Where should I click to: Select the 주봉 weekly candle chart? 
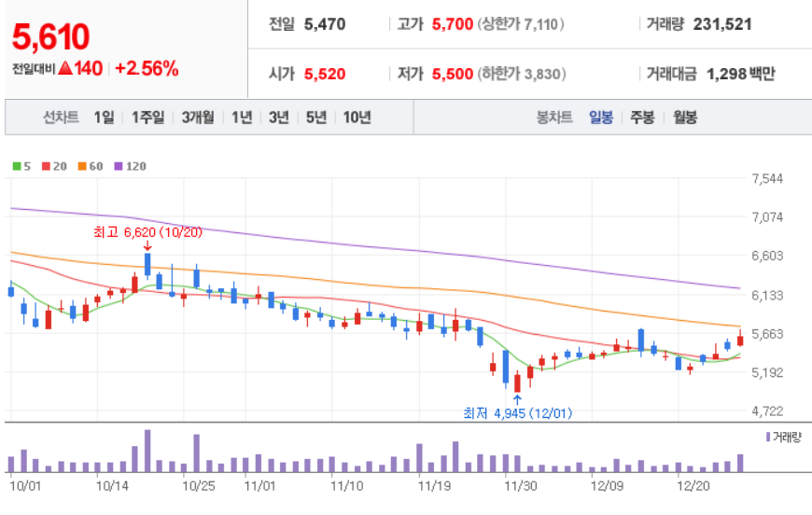point(642,118)
